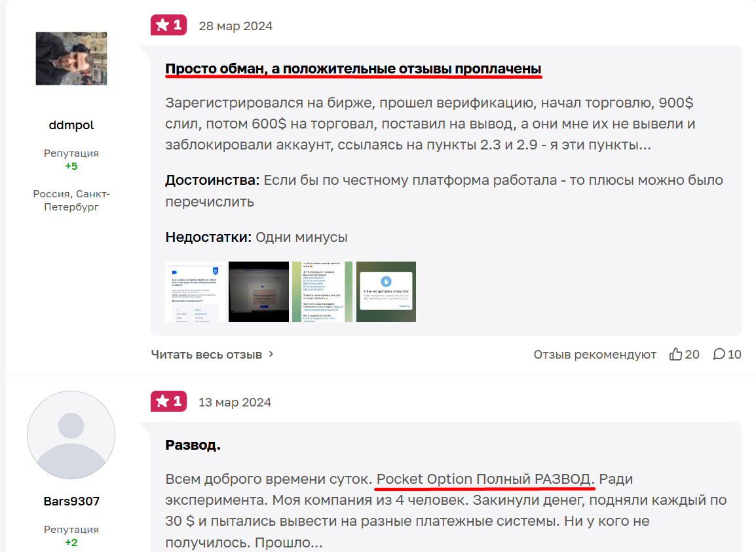The width and height of the screenshot is (756, 552).
Task: Open the second attached dark monitor photo
Action: [x=258, y=292]
